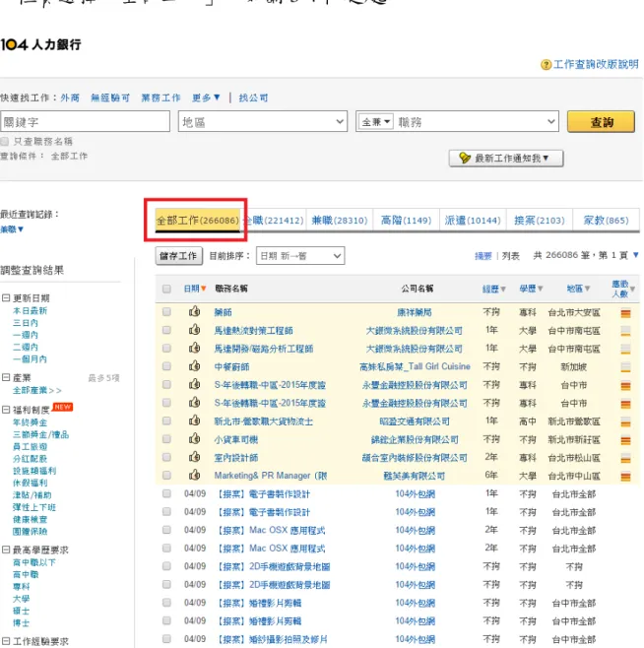Check the box for 藥師 job row

click(x=166, y=311)
